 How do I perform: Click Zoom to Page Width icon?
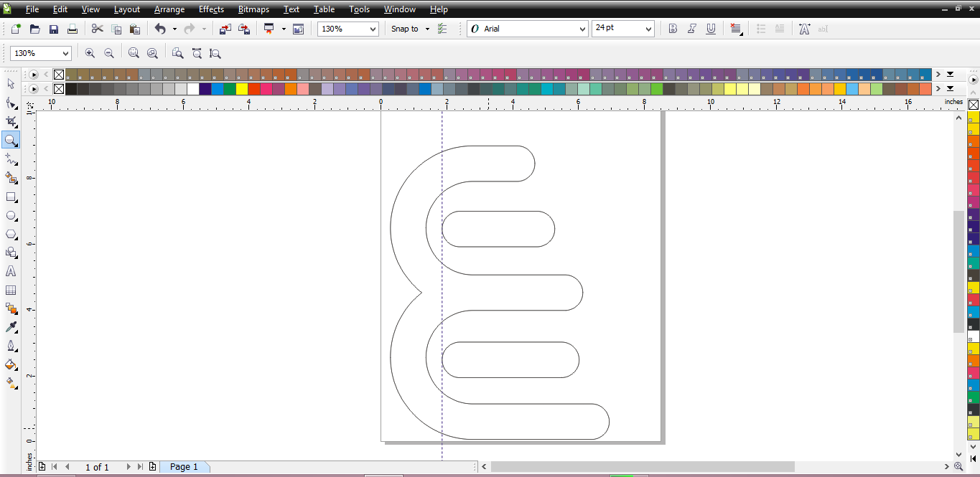pos(196,53)
